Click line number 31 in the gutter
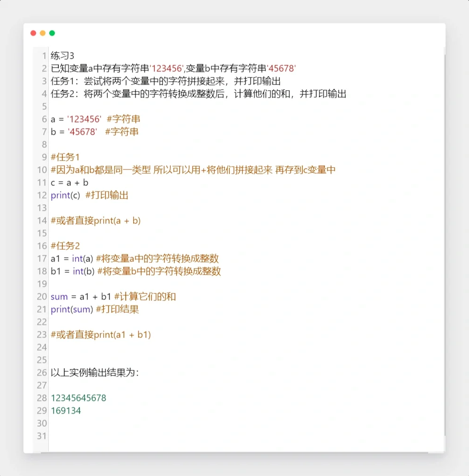The height and width of the screenshot is (476, 469). pos(42,436)
